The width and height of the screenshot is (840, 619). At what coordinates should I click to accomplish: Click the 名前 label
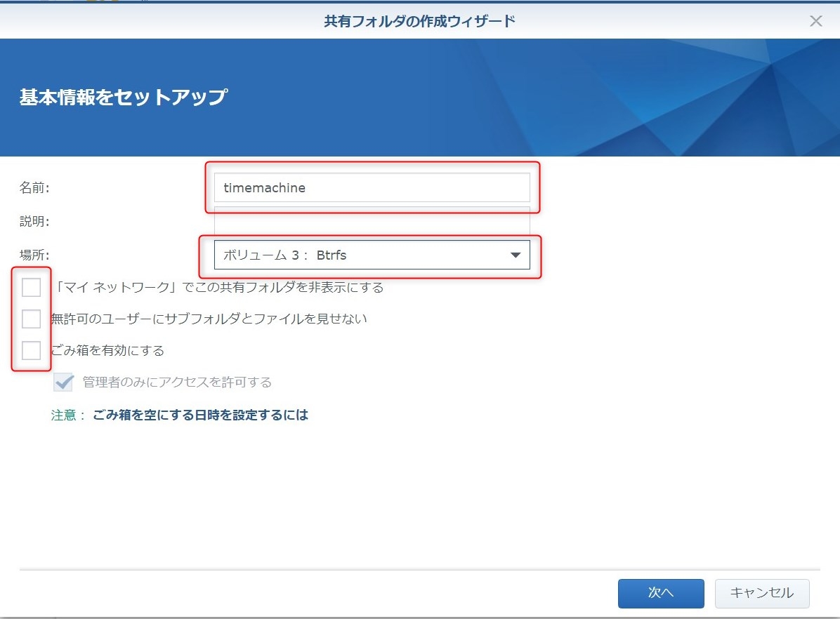(34, 188)
